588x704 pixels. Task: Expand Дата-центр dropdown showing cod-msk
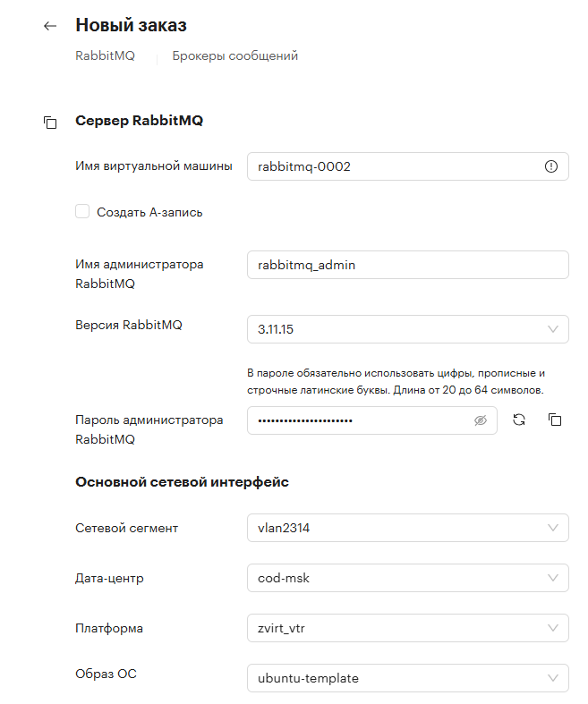point(408,578)
